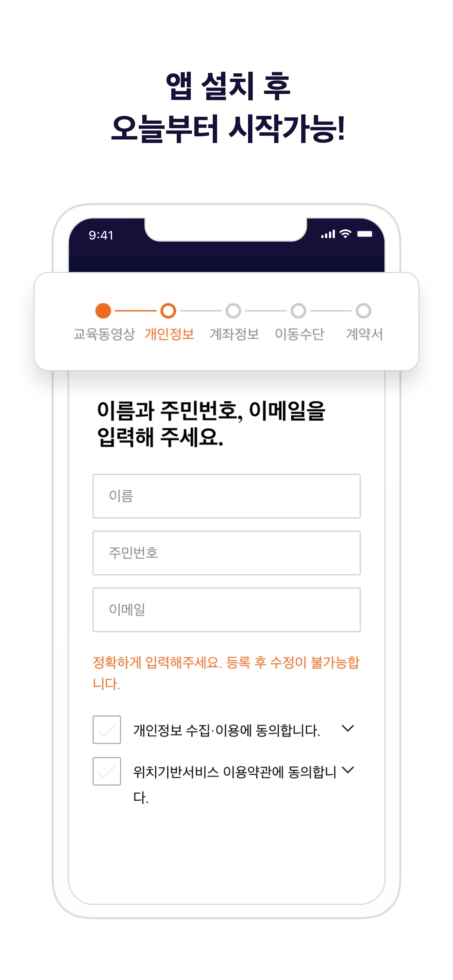Image resolution: width=453 pixels, height=980 pixels.
Task: Click the filled 교육동영상 step circle
Action: coord(103,311)
